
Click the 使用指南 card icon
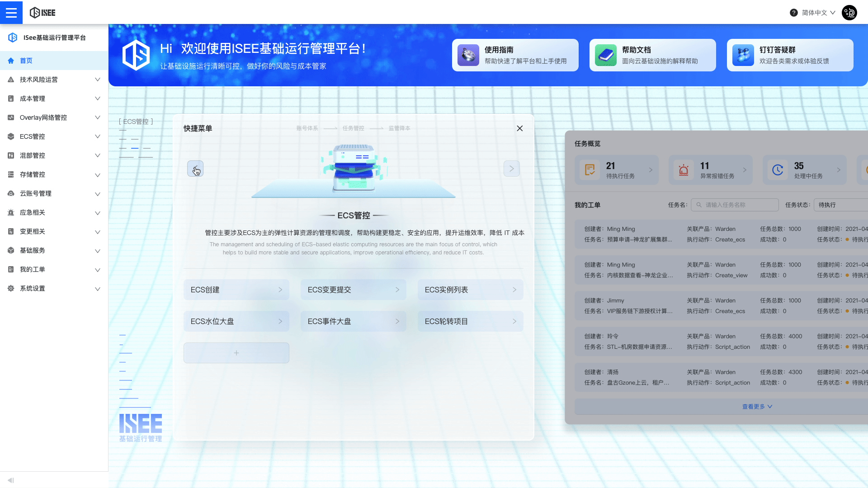click(468, 55)
